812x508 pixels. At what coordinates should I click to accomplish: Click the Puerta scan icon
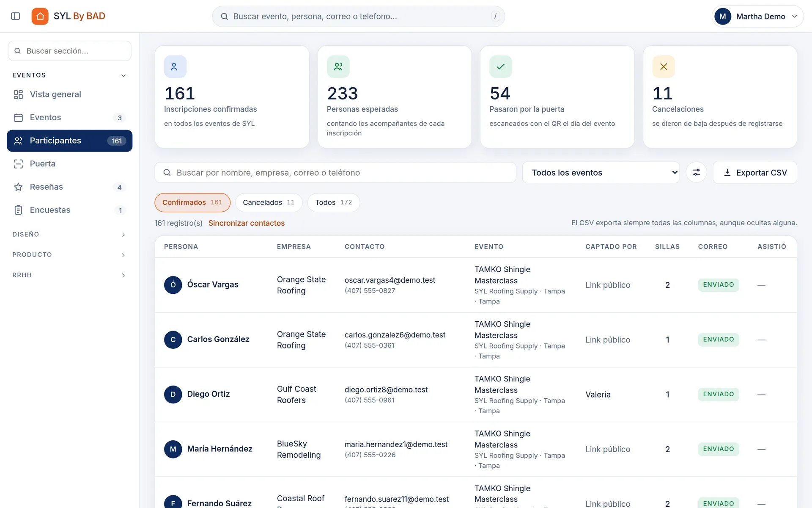pyautogui.click(x=18, y=164)
